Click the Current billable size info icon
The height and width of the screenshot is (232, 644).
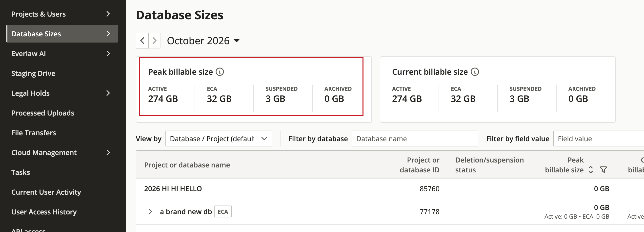click(x=475, y=72)
